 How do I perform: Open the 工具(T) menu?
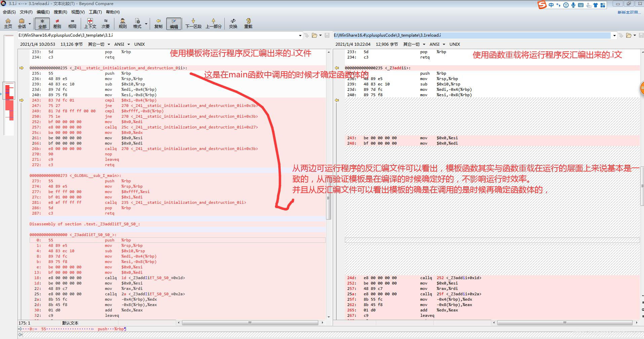pyautogui.click(x=95, y=12)
